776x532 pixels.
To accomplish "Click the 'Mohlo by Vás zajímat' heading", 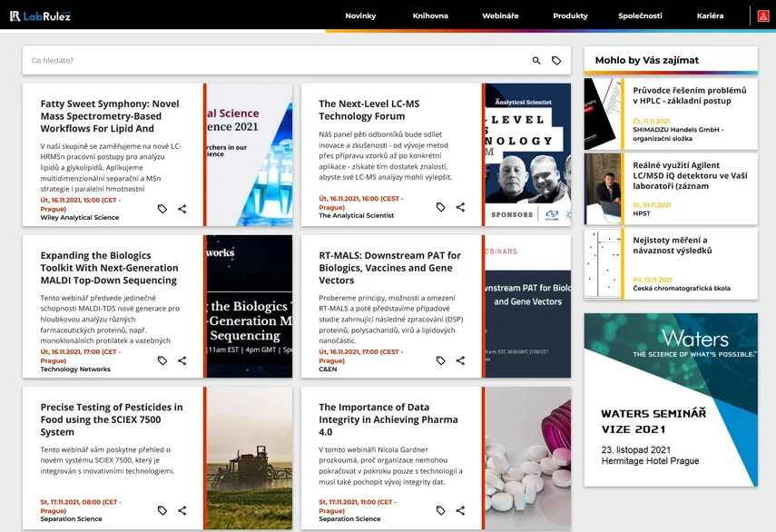I will (647, 60).
